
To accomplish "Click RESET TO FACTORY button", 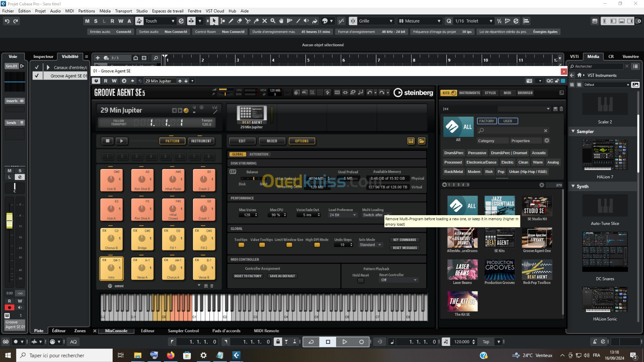I will (248, 276).
